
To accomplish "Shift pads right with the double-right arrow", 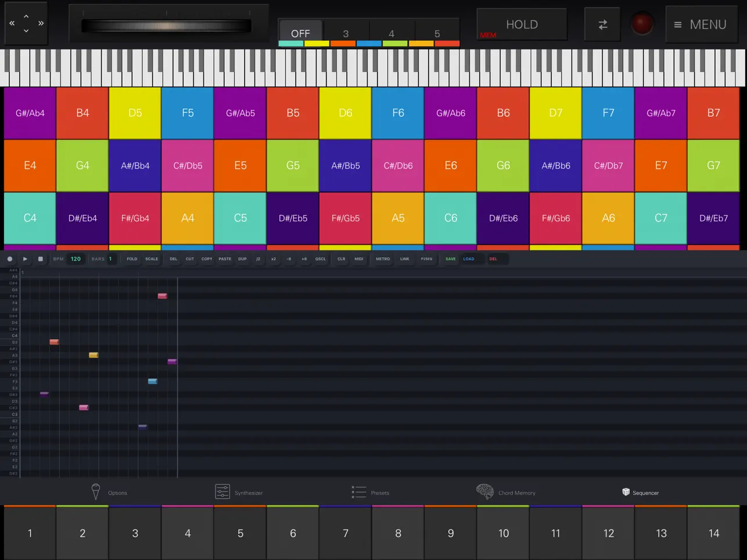I will point(41,24).
